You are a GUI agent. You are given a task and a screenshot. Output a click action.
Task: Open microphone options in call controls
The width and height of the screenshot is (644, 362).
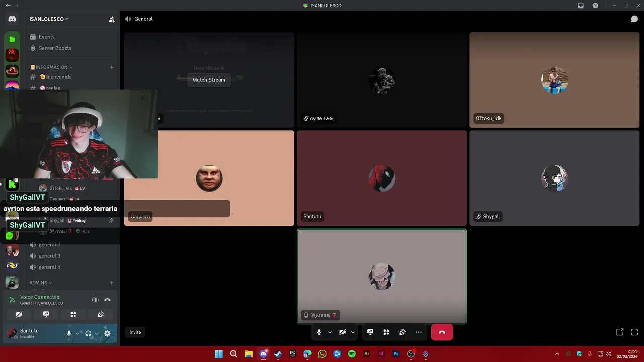tap(330, 332)
